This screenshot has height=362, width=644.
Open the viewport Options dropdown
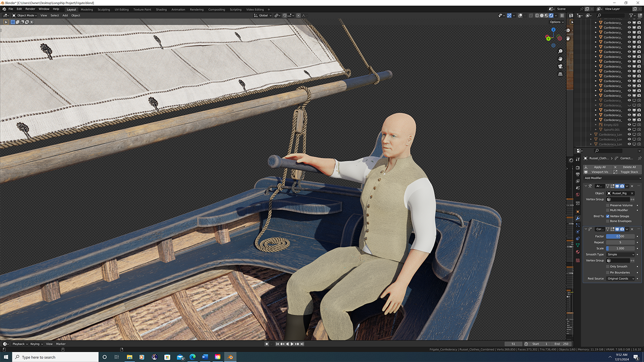(x=556, y=22)
